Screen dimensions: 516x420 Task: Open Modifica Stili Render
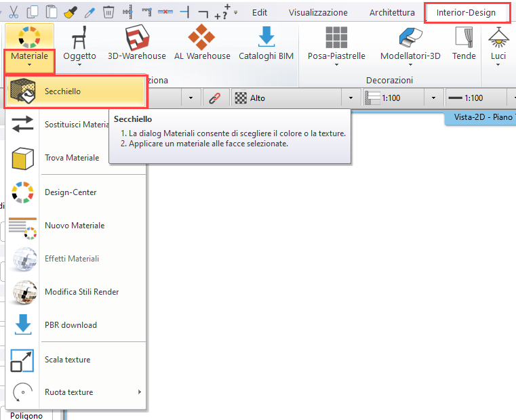coord(77,292)
